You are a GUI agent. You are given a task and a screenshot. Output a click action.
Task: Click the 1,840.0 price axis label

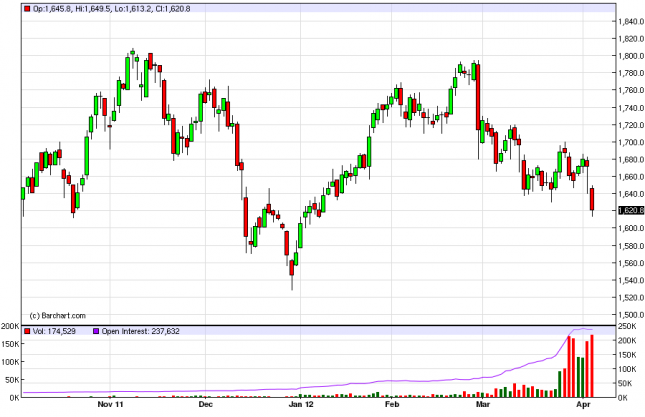tap(631, 21)
